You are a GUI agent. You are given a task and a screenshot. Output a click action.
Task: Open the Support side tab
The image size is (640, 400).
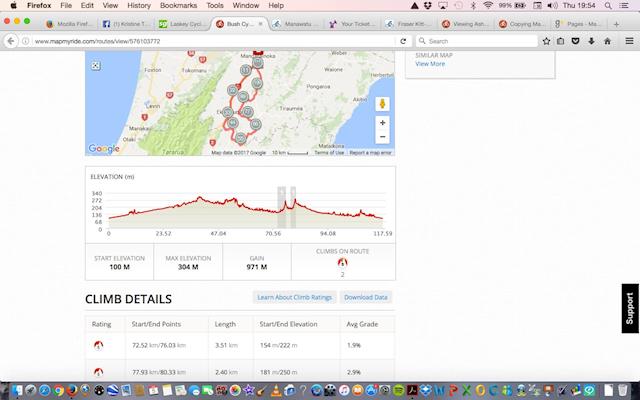(x=629, y=309)
